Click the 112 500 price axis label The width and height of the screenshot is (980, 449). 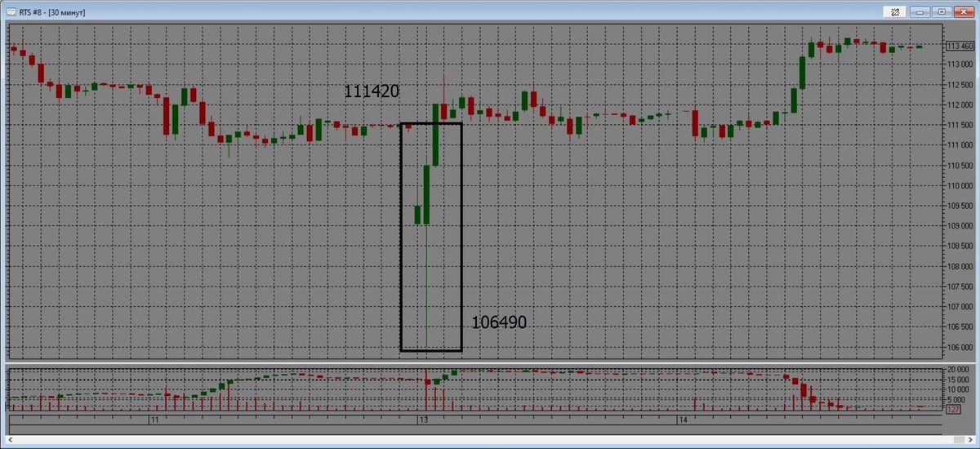point(960,85)
